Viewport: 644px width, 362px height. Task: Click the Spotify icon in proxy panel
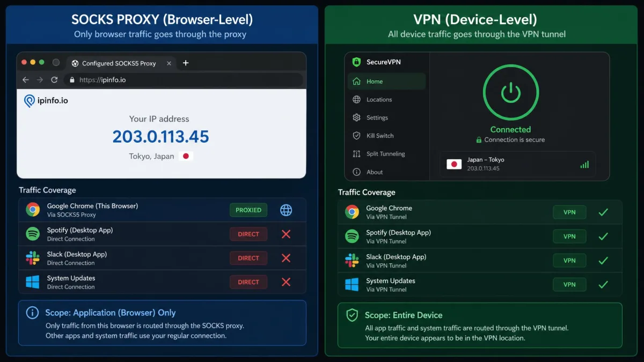click(x=33, y=234)
